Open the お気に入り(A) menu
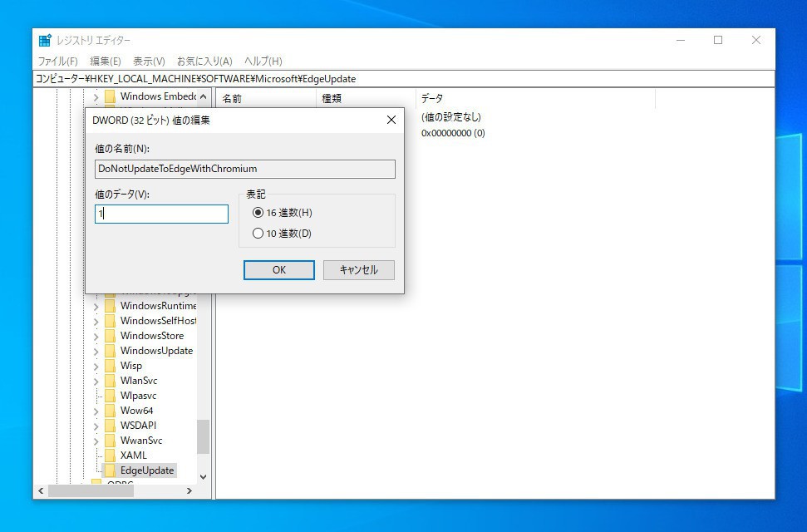Viewport: 807px width, 532px height. coord(204,62)
